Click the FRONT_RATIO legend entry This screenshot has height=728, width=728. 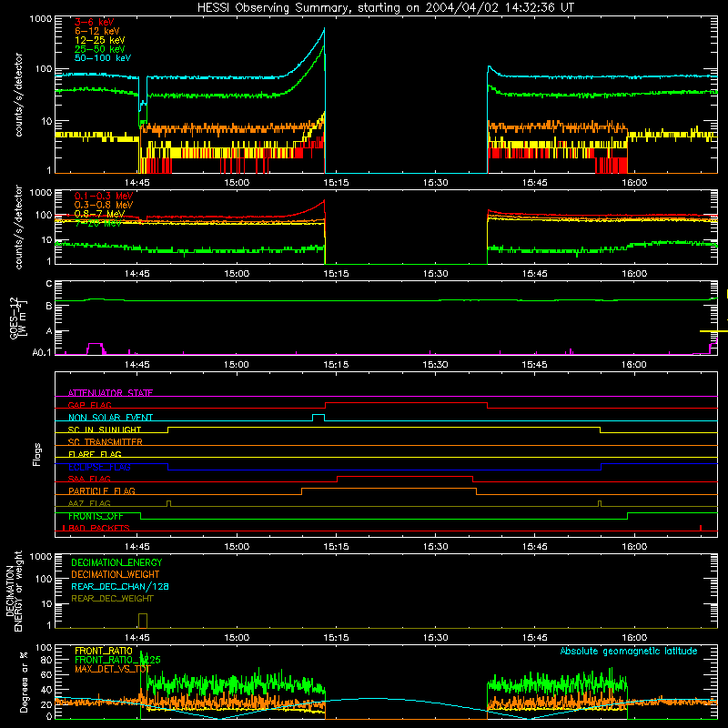coord(104,651)
